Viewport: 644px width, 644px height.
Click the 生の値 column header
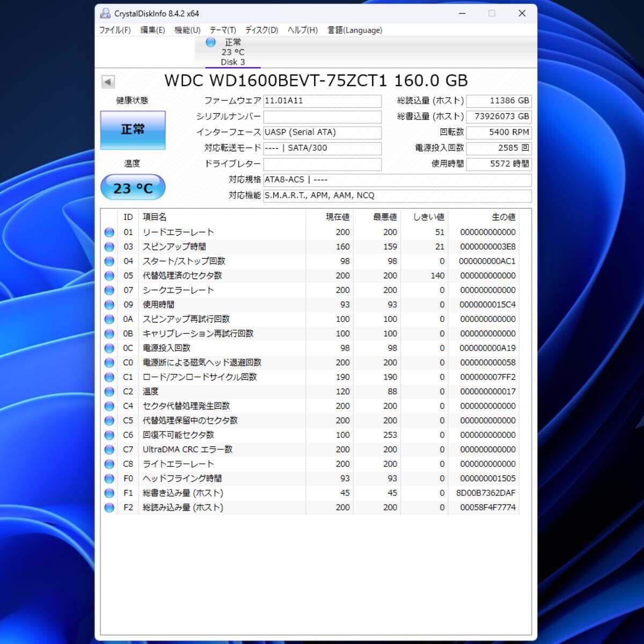tap(503, 217)
